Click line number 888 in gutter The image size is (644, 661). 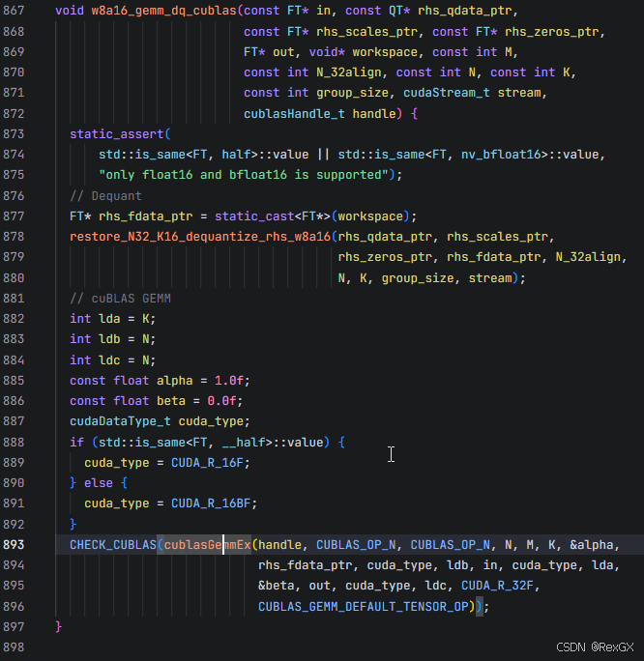click(14, 443)
